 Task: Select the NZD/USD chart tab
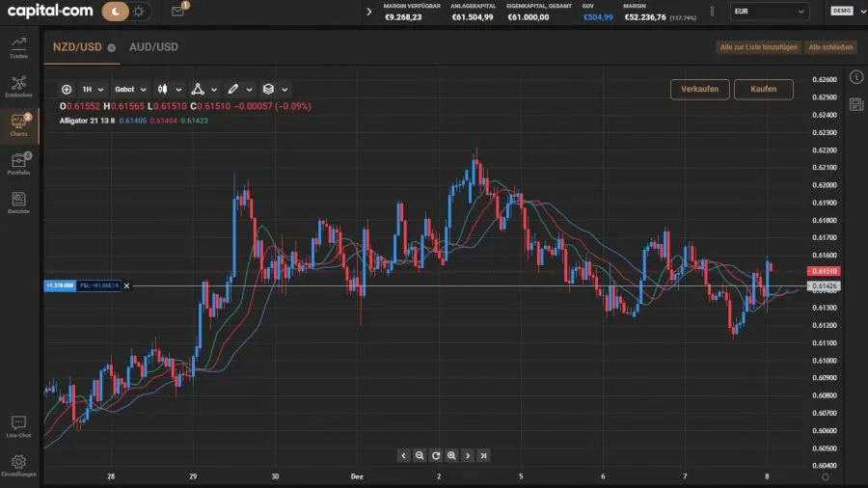coord(77,46)
